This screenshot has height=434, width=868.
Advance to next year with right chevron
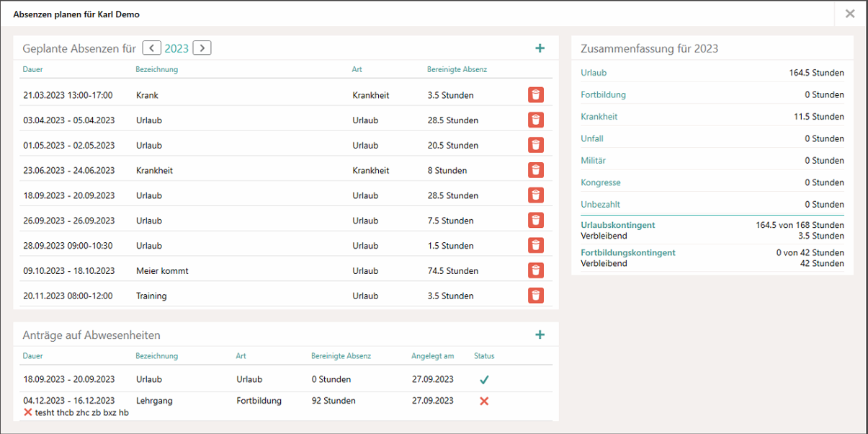pos(202,48)
